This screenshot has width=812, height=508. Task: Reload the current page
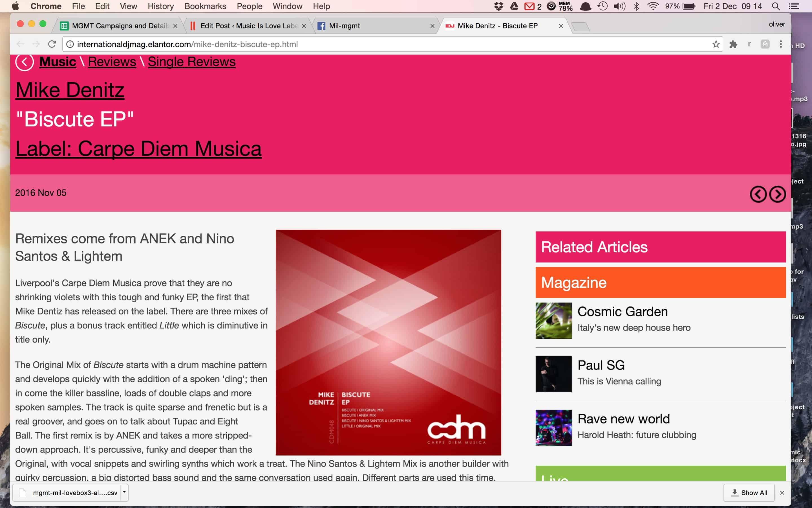52,44
